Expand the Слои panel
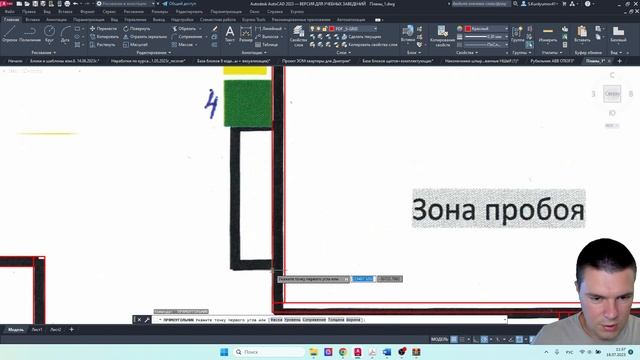 click(x=344, y=53)
